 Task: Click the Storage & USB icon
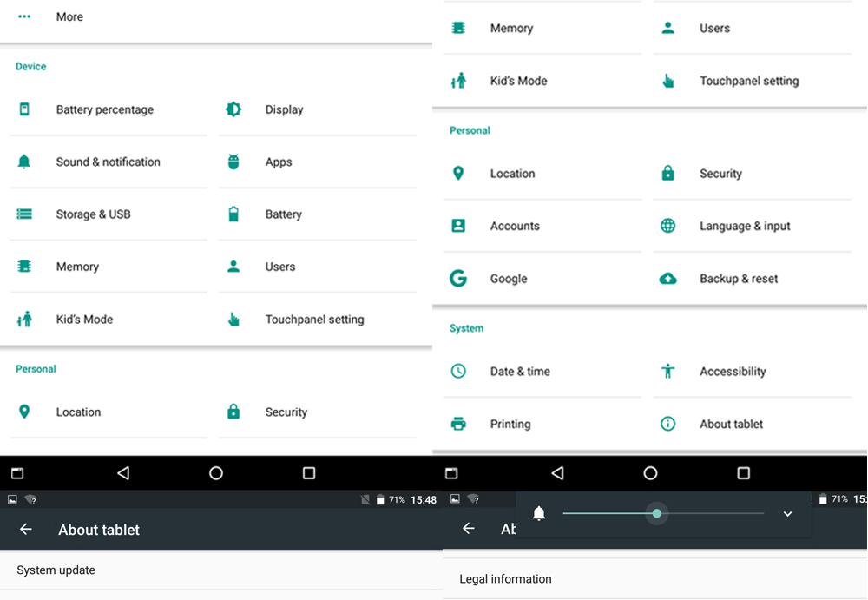pyautogui.click(x=24, y=214)
